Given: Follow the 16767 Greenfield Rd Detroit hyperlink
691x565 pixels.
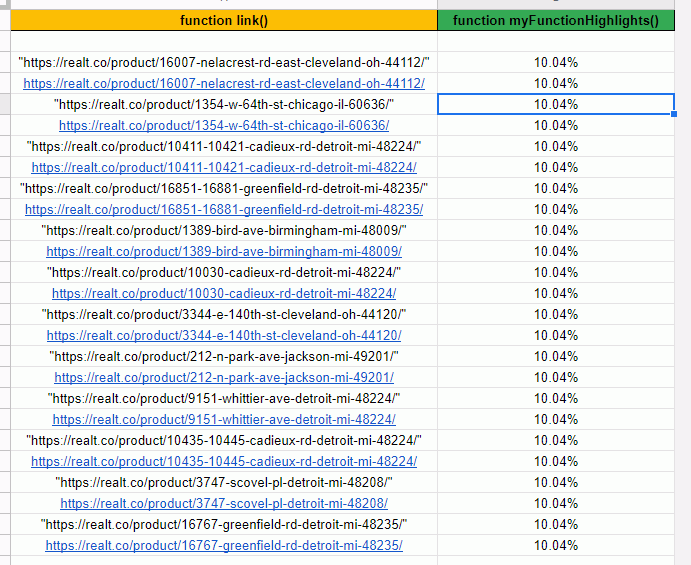Looking at the screenshot, I should pos(224,545).
